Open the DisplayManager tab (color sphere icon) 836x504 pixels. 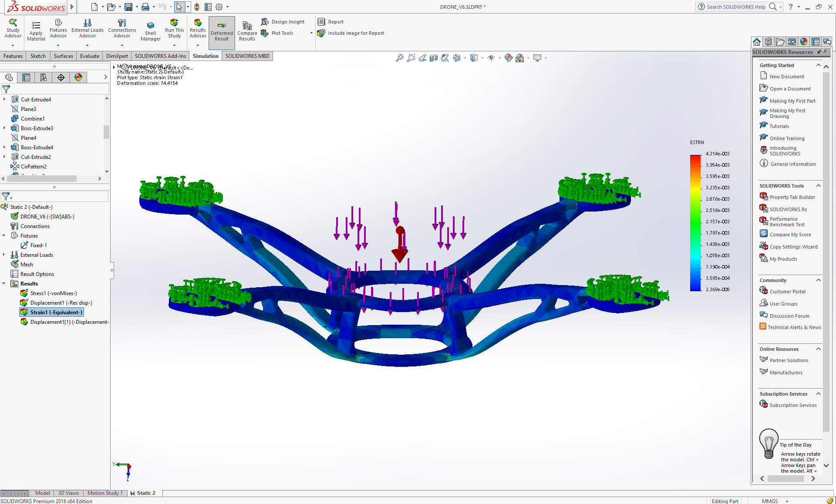tap(78, 77)
